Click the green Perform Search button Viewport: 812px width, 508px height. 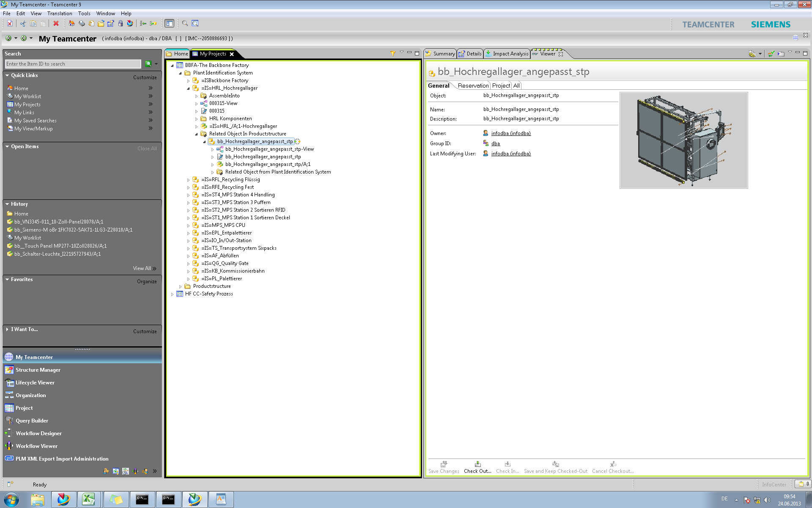click(x=148, y=64)
